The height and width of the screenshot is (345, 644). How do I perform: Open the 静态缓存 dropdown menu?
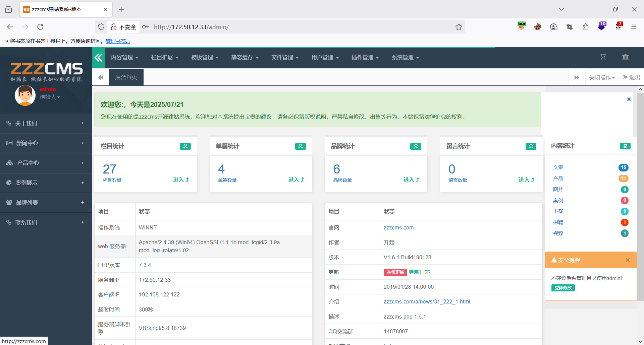(x=245, y=58)
